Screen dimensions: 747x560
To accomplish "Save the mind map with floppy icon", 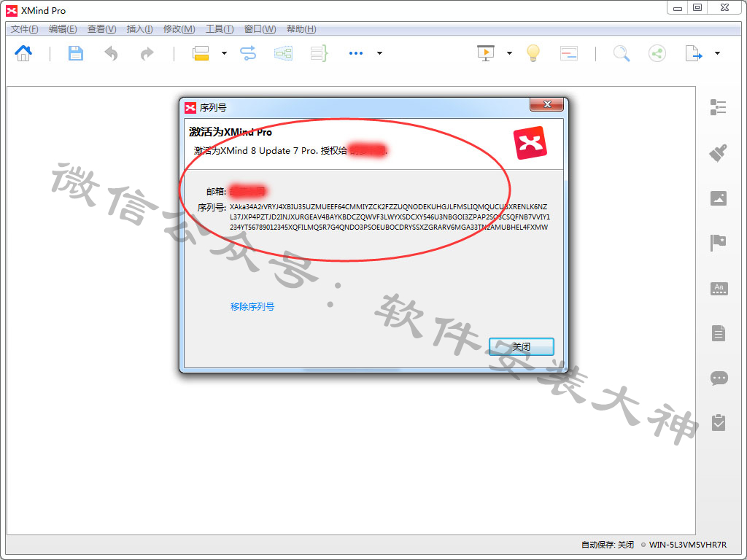I will (x=75, y=53).
